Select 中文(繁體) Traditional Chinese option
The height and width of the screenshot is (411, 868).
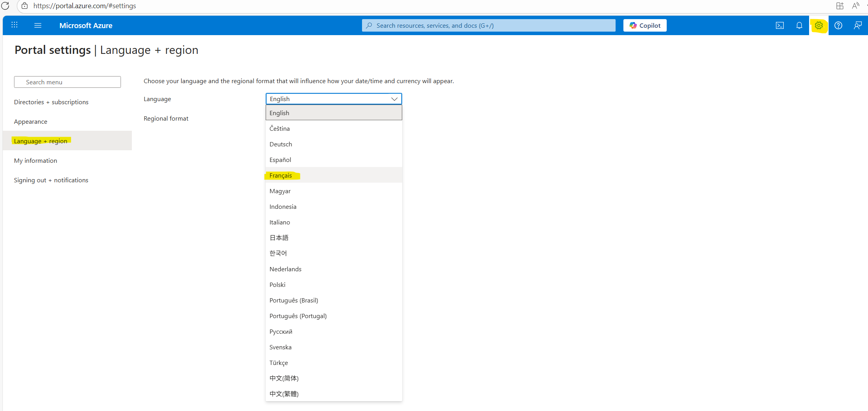tap(334, 394)
